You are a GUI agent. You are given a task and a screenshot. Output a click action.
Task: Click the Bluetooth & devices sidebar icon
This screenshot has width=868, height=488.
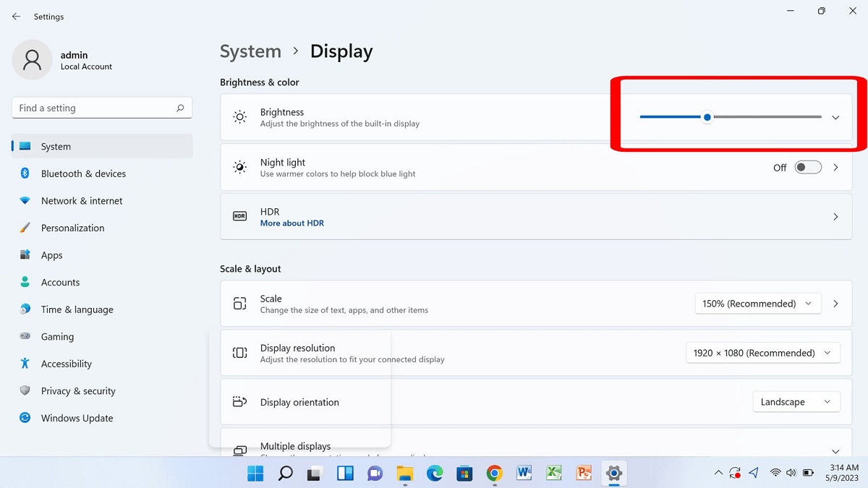pos(24,174)
